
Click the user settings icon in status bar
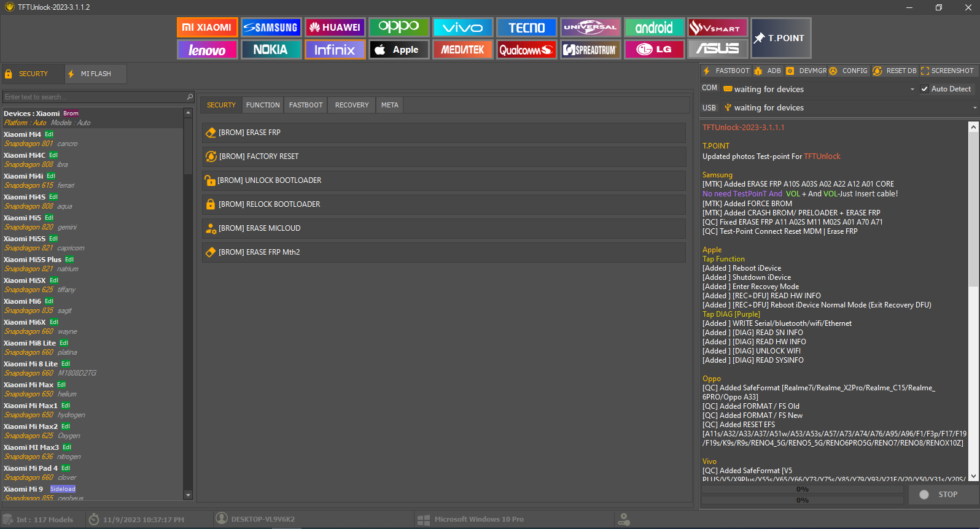[624, 519]
